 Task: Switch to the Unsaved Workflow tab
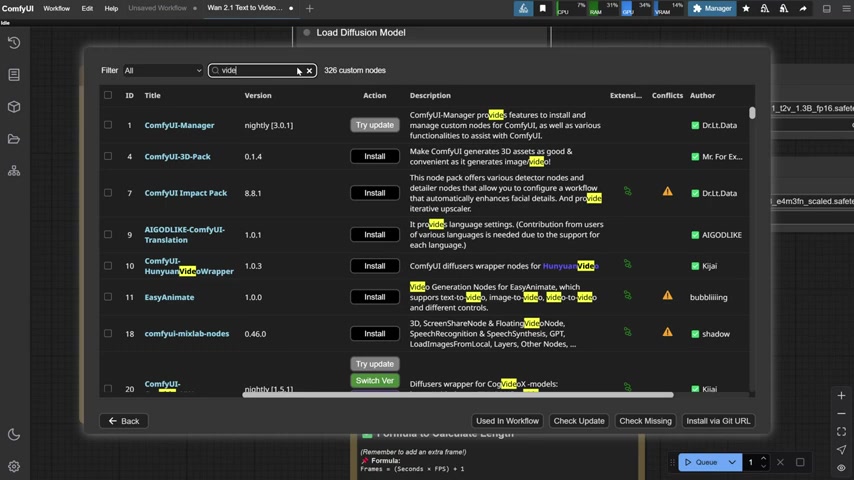(157, 8)
